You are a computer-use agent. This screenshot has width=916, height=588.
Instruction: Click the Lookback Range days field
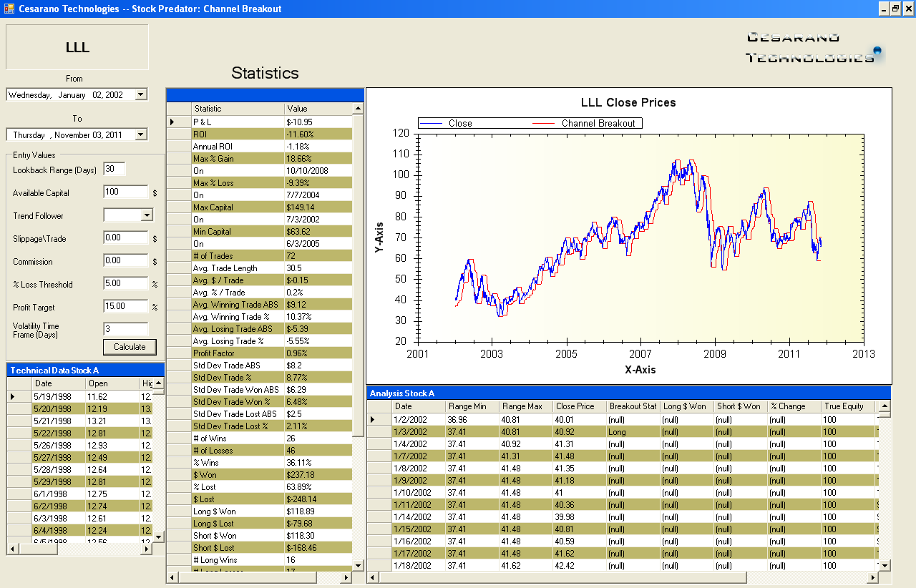tap(114, 170)
